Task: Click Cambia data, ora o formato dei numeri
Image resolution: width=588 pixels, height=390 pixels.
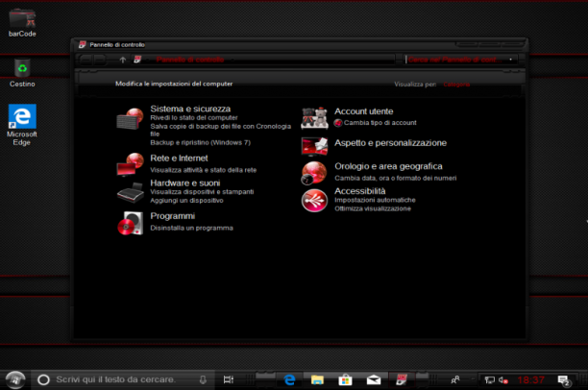Action: [x=396, y=178]
